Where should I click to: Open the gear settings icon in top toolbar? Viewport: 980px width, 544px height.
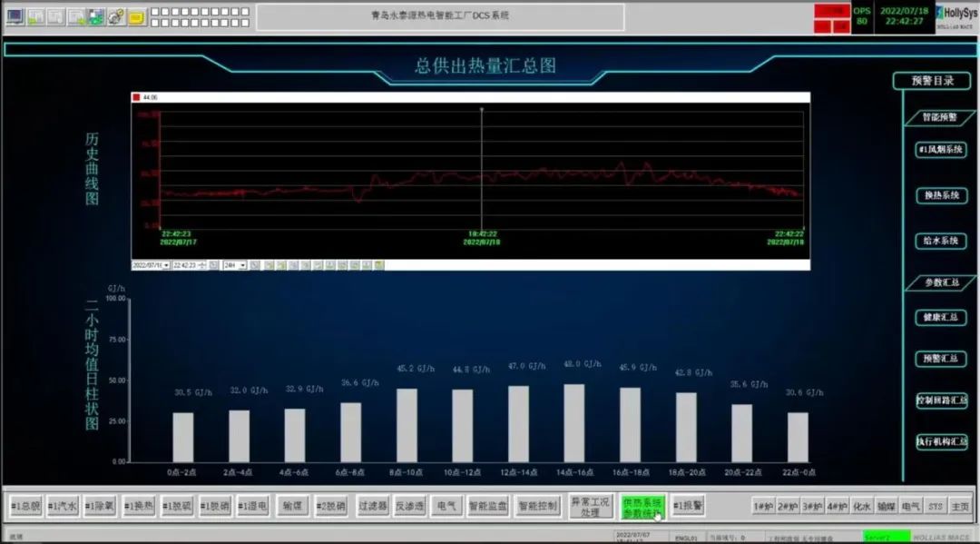point(116,17)
